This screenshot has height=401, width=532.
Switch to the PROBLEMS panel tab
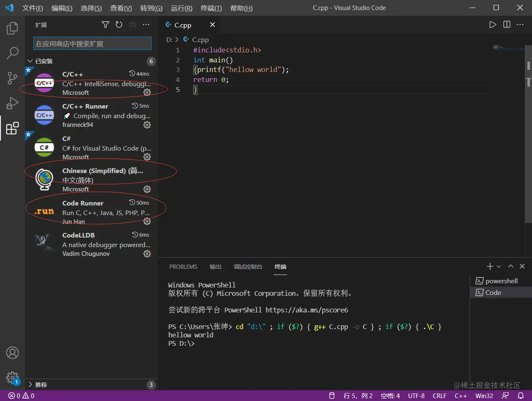click(x=183, y=267)
